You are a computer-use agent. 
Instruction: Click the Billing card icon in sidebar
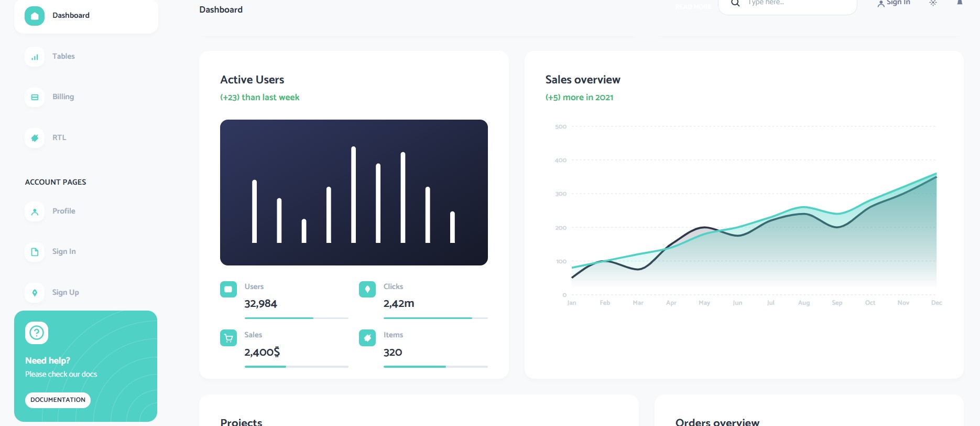(x=35, y=97)
